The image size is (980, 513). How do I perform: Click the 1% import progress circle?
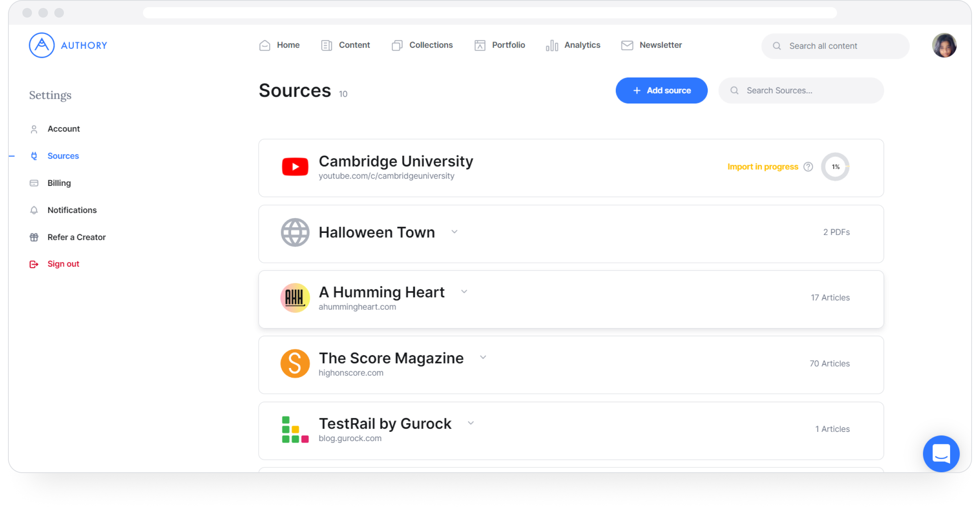coord(835,167)
